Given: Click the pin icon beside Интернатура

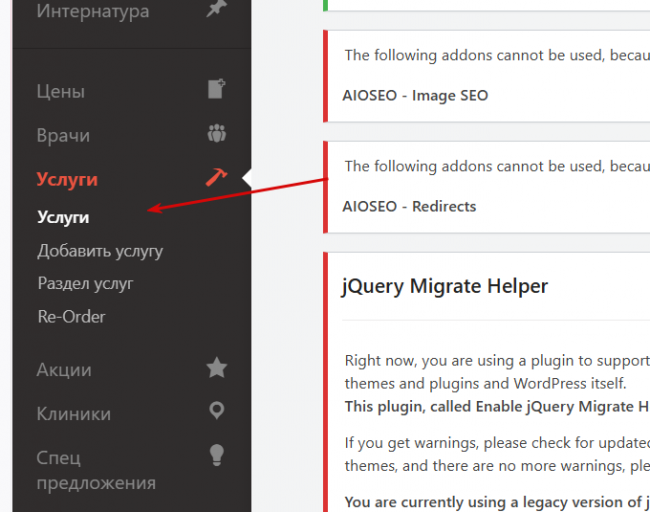Looking at the screenshot, I should tap(216, 8).
